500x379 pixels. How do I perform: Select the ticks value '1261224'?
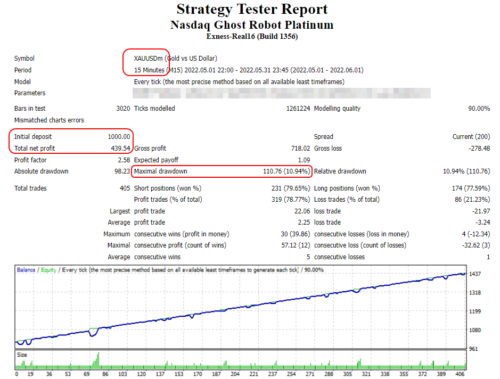298,109
